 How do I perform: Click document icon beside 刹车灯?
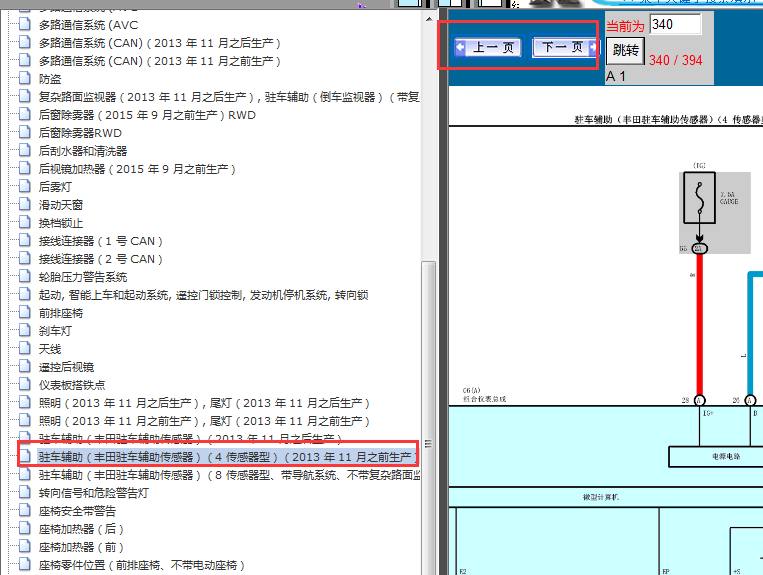24,330
